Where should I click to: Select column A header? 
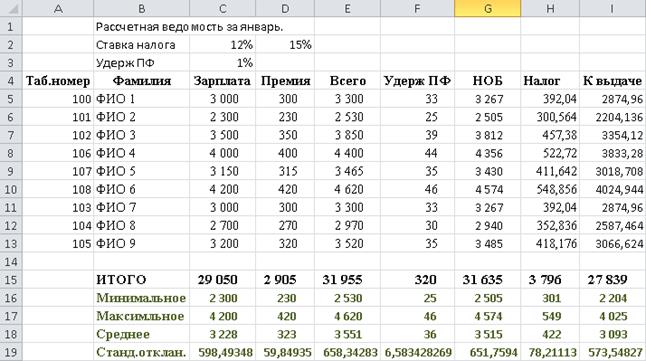(58, 8)
